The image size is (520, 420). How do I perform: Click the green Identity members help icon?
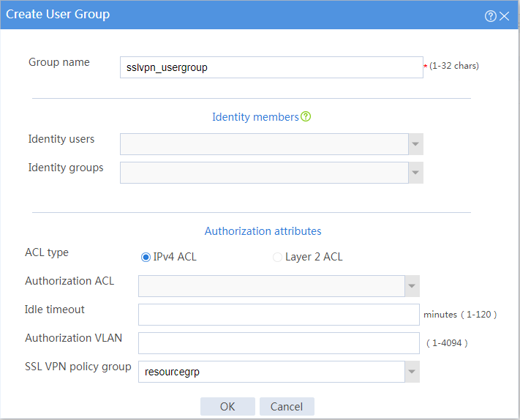pos(306,116)
